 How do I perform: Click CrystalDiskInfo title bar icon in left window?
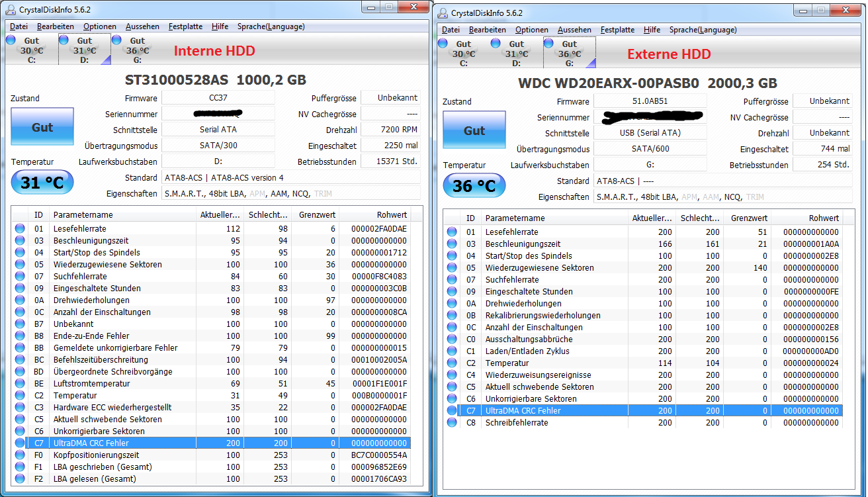click(11, 9)
